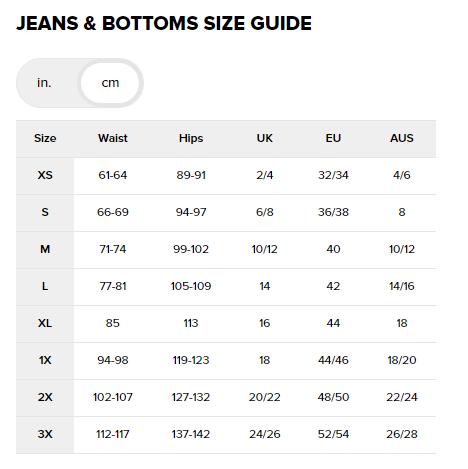Click the Hips column header
The width and height of the screenshot is (468, 469).
click(191, 138)
